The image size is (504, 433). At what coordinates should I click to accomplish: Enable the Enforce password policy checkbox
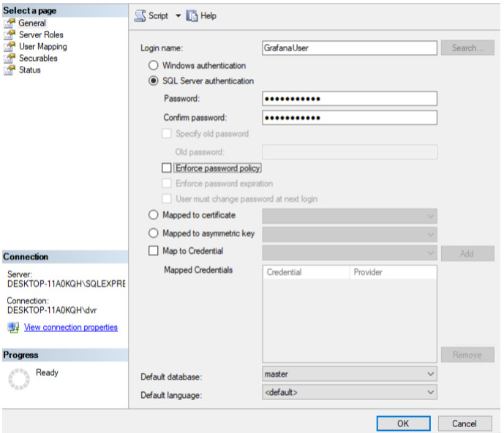tap(168, 168)
